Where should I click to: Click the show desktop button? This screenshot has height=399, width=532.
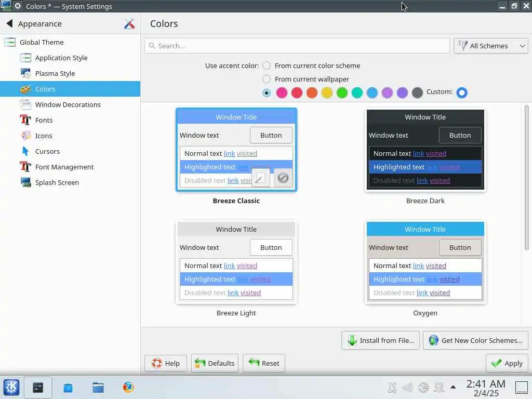522,387
